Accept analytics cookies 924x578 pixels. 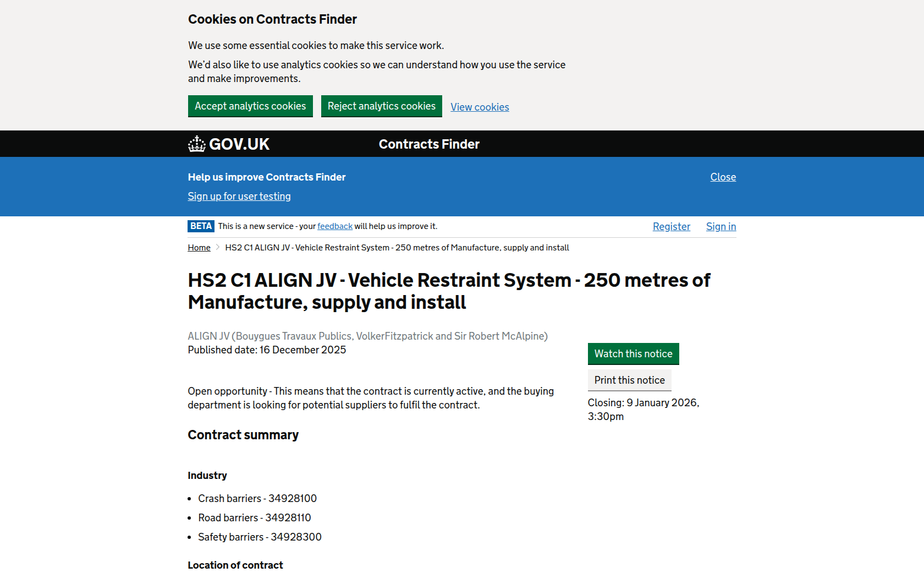point(250,106)
